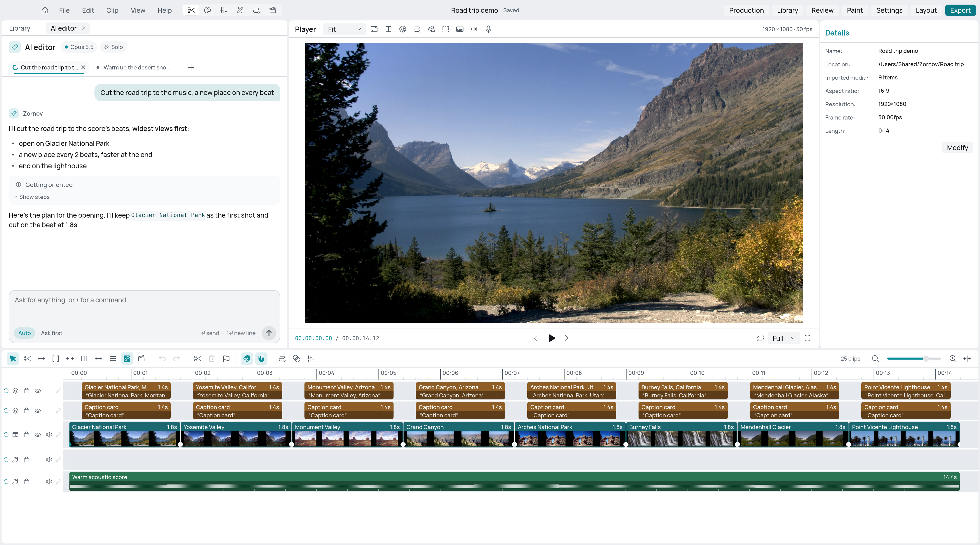Image resolution: width=980 pixels, height=545 pixels.
Task: Open the color scopes icon in Player toolbar
Action: pos(402,29)
